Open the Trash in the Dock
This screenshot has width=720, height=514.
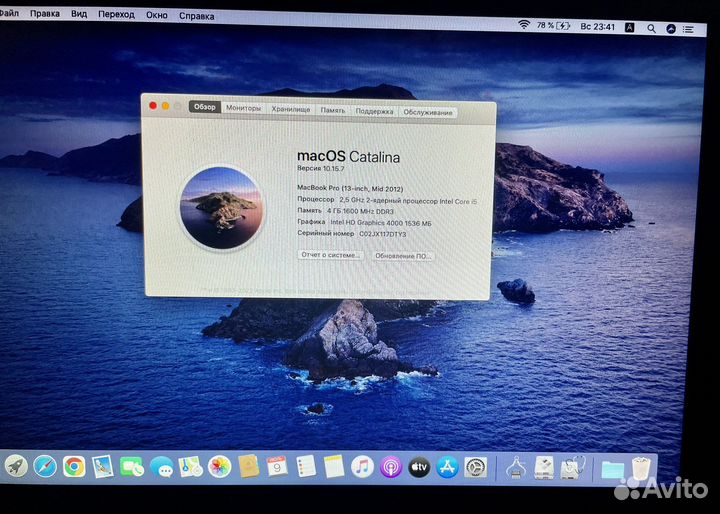click(x=641, y=468)
